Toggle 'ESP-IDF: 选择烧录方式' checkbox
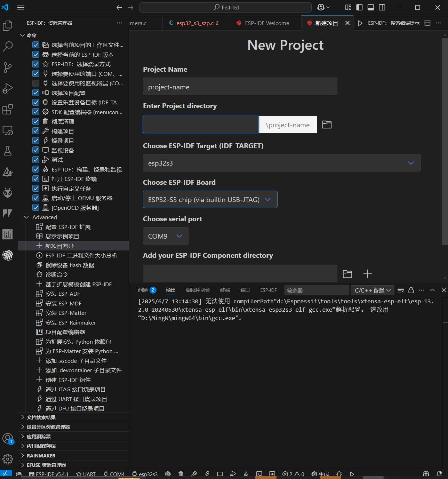The image size is (448, 479). pos(36,64)
